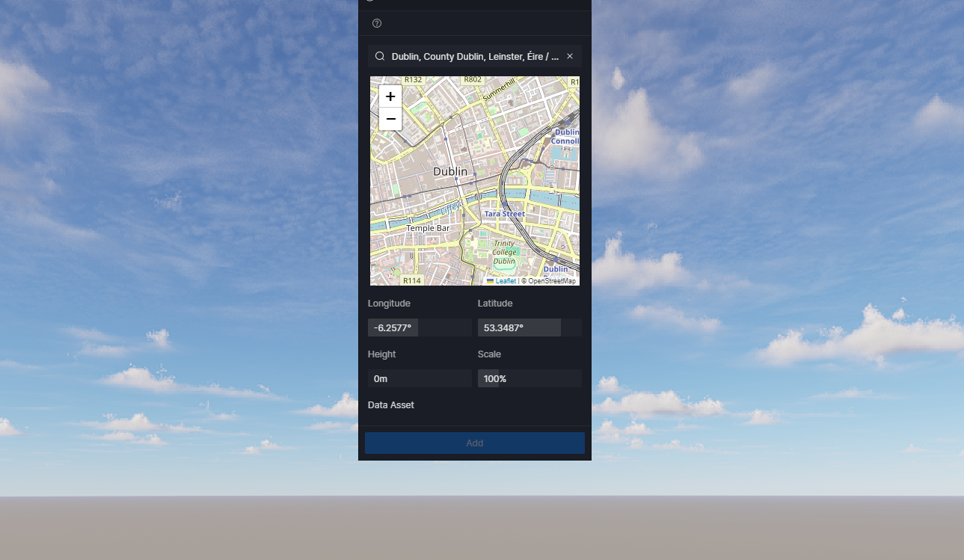Click the Temple Bar label on map

(x=428, y=228)
